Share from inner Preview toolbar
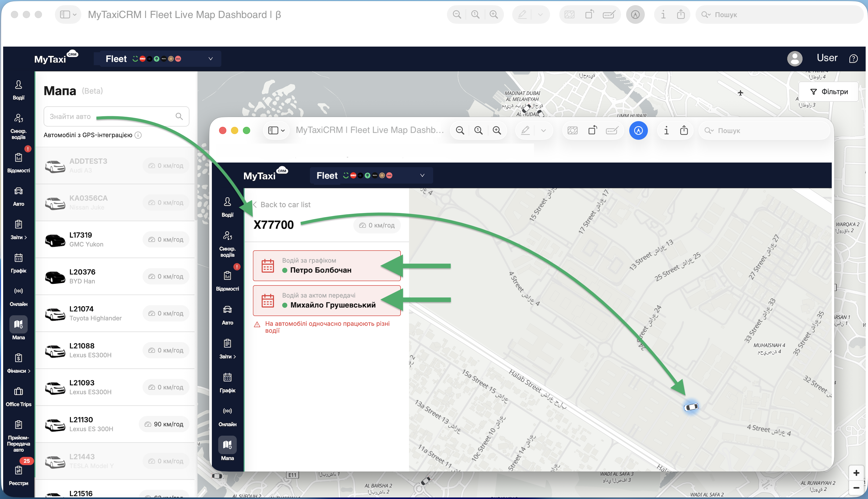 pos(684,130)
